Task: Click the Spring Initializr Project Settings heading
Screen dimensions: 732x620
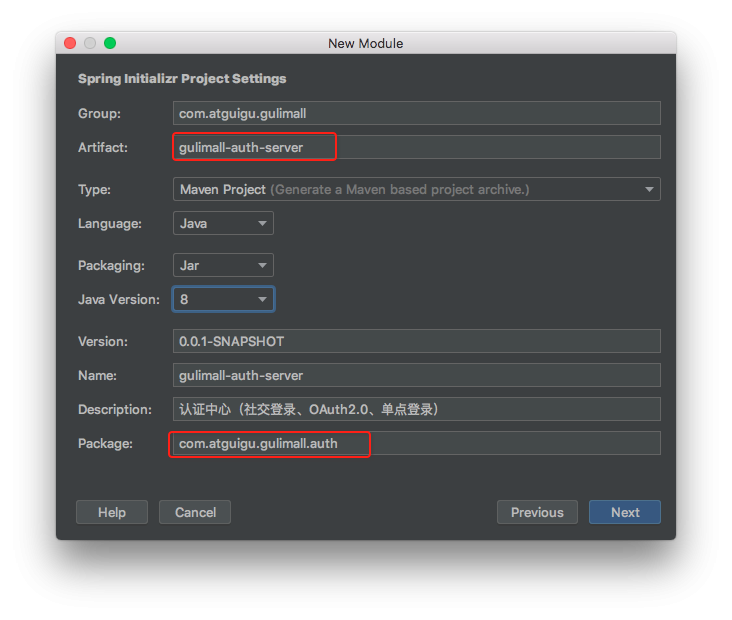Action: point(182,78)
